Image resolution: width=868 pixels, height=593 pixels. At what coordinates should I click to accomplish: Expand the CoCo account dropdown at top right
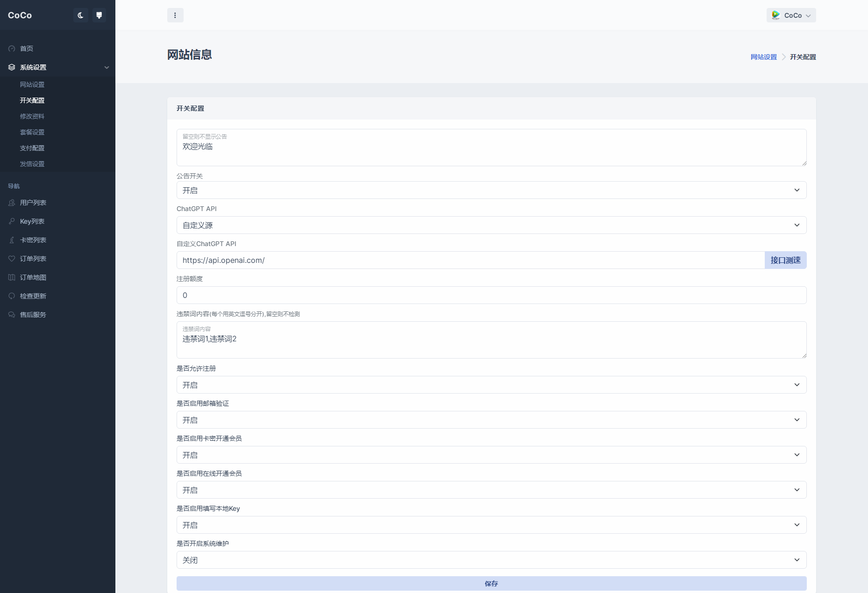(x=791, y=15)
